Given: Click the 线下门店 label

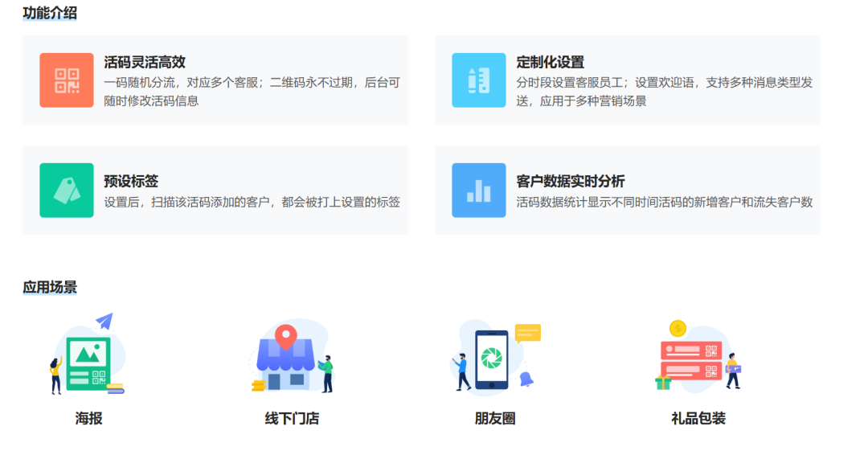Looking at the screenshot, I should [x=293, y=418].
